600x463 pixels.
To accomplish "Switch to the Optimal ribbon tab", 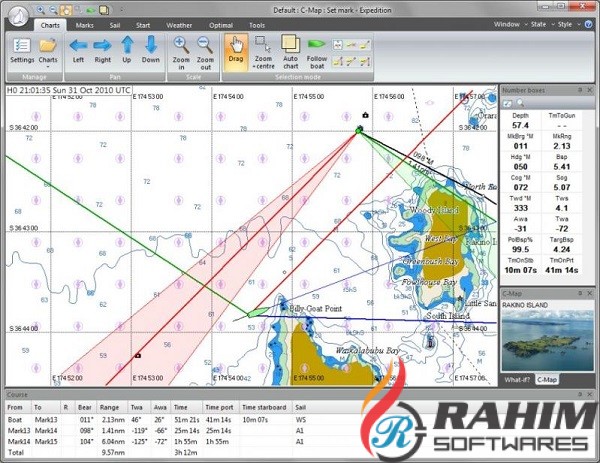I will [x=221, y=25].
